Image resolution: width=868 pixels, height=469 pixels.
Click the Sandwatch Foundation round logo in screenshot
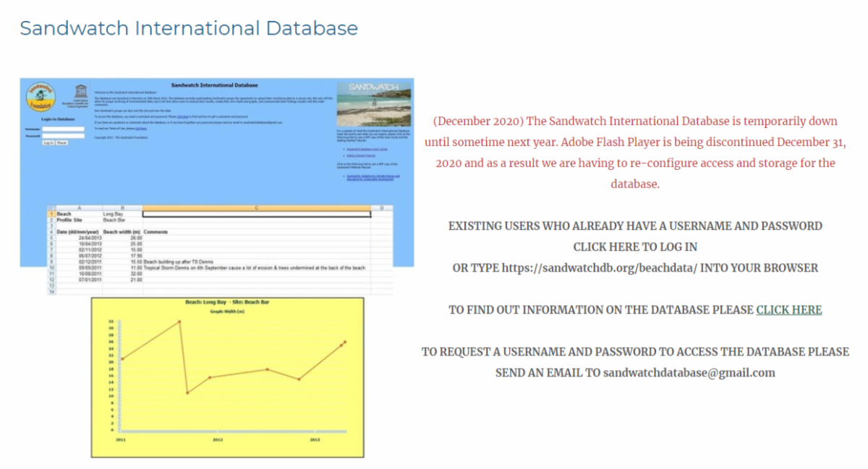40,96
